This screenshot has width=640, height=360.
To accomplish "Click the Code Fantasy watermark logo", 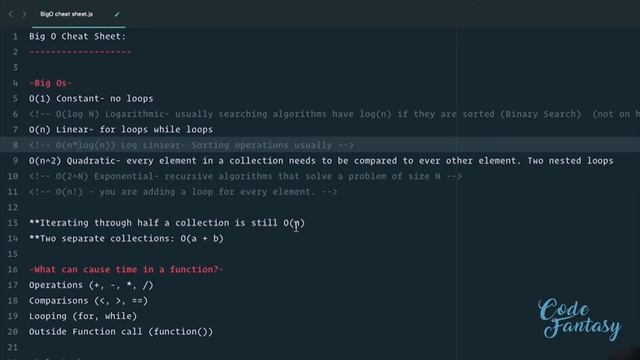I will click(x=580, y=319).
